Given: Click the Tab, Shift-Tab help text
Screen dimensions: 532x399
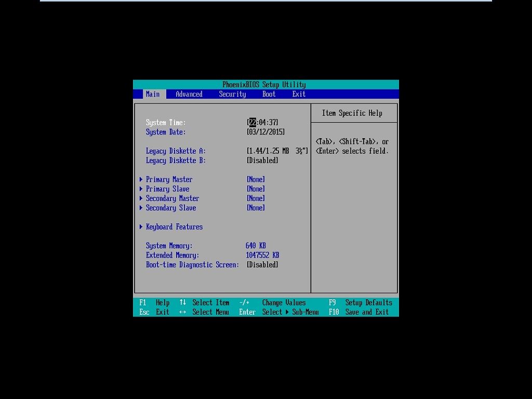Looking at the screenshot, I should [x=352, y=146].
